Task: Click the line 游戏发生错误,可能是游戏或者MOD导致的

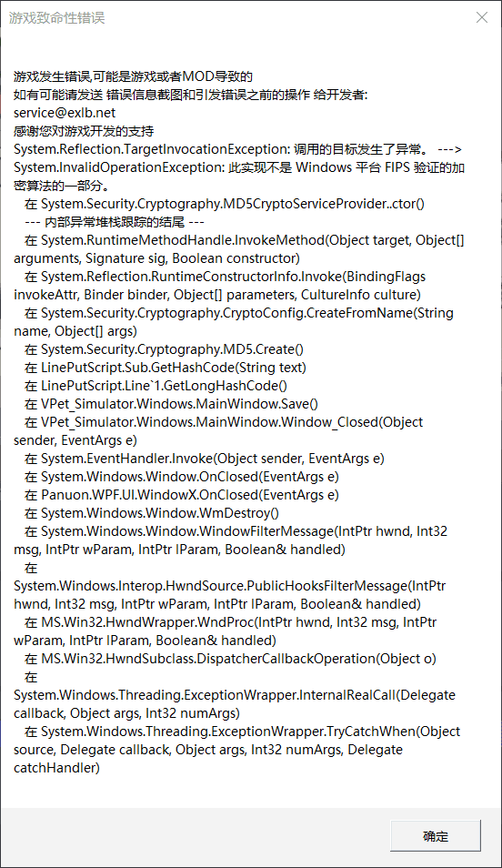Action: (x=133, y=76)
